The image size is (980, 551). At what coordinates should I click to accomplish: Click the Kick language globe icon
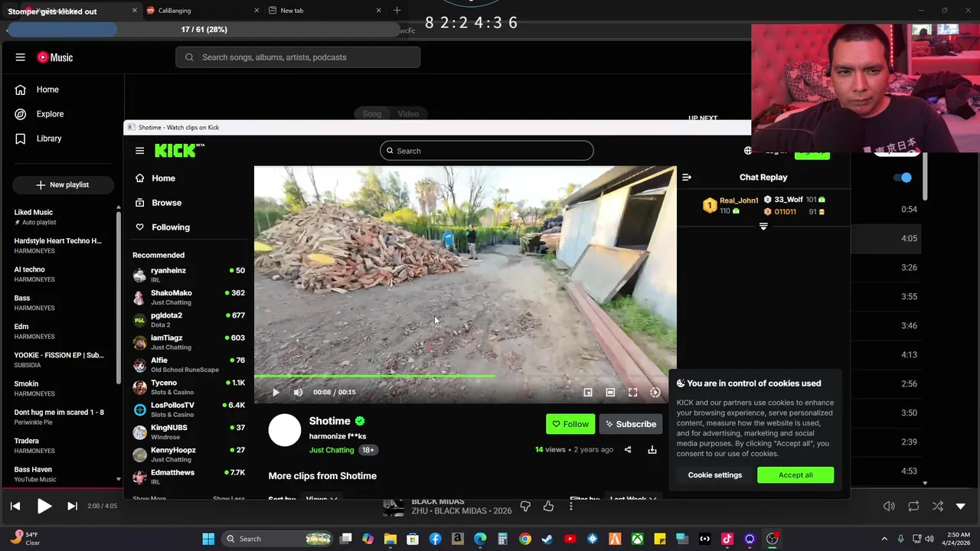[748, 151]
